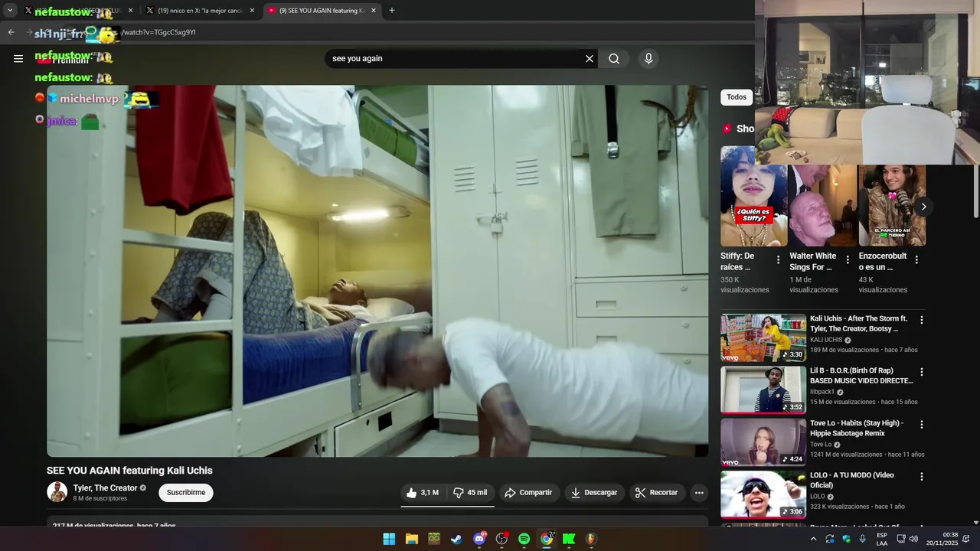Open the volume speaker tray icon

913,539
